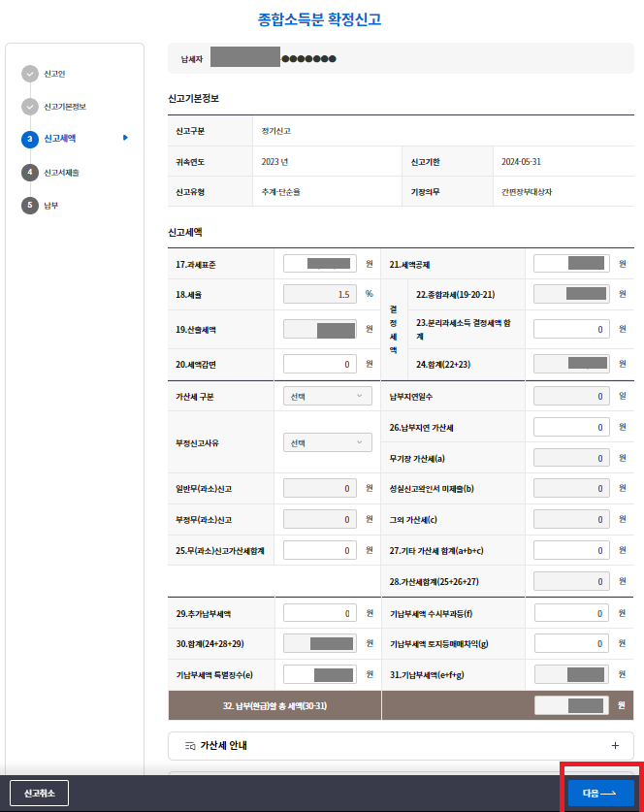
Task: Click the 간편장부대상자 value text
Action: tap(527, 192)
